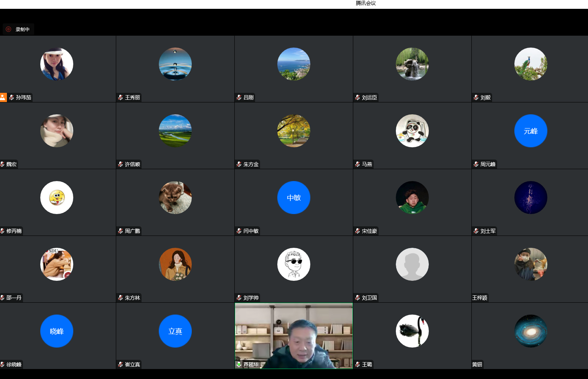This screenshot has height=379, width=588.
Task: Click the muted microphone icon beside 吕刚
Action: pyautogui.click(x=239, y=97)
